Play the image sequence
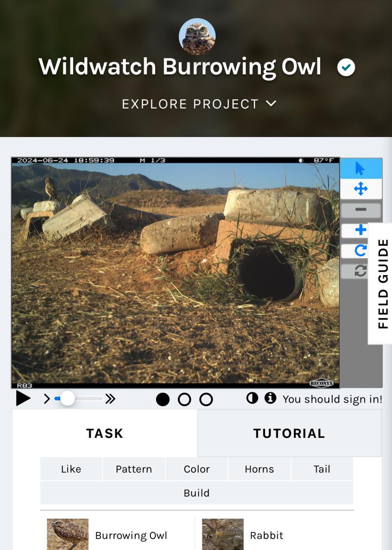 pos(23,399)
